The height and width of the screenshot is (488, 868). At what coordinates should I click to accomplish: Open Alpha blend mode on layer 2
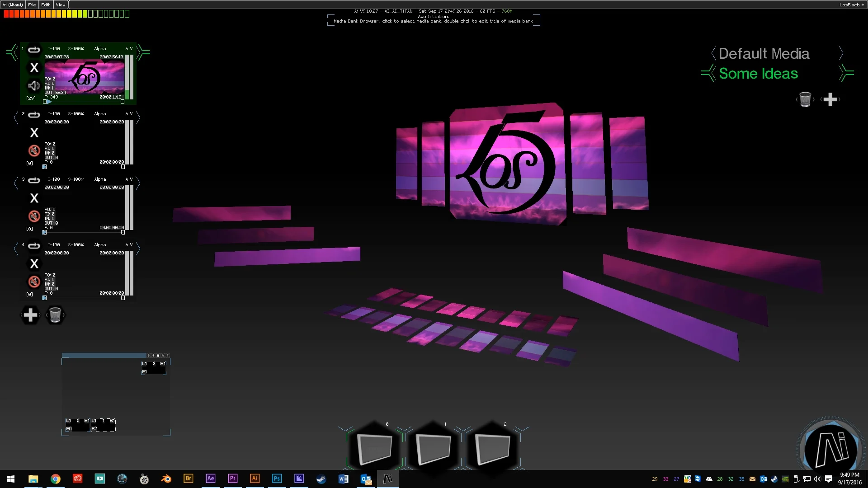100,114
